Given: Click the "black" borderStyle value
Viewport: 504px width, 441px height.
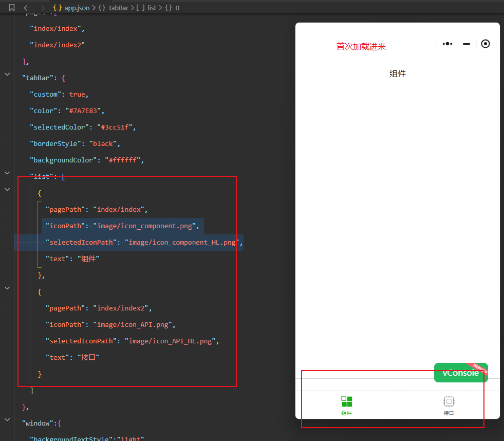Looking at the screenshot, I should point(103,143).
